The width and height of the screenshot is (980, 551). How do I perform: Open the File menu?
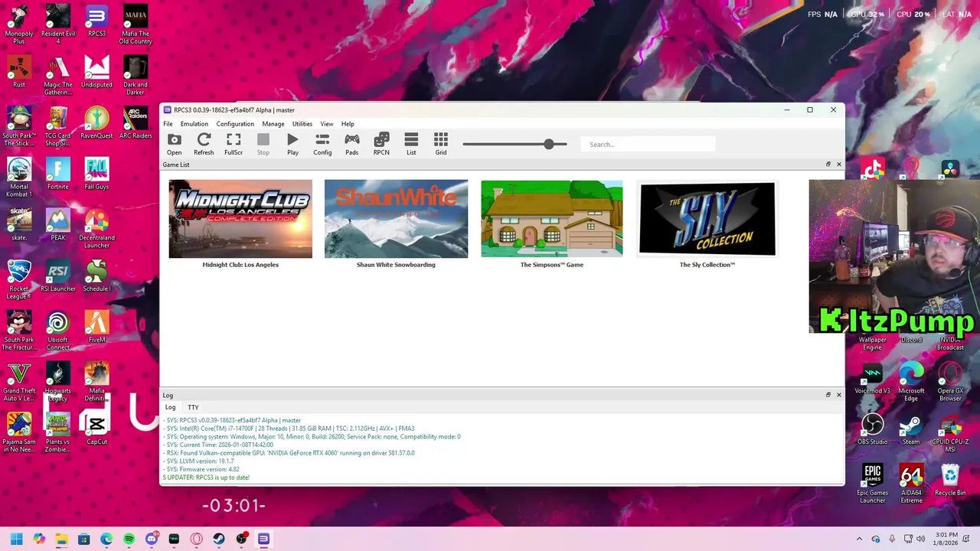point(168,124)
